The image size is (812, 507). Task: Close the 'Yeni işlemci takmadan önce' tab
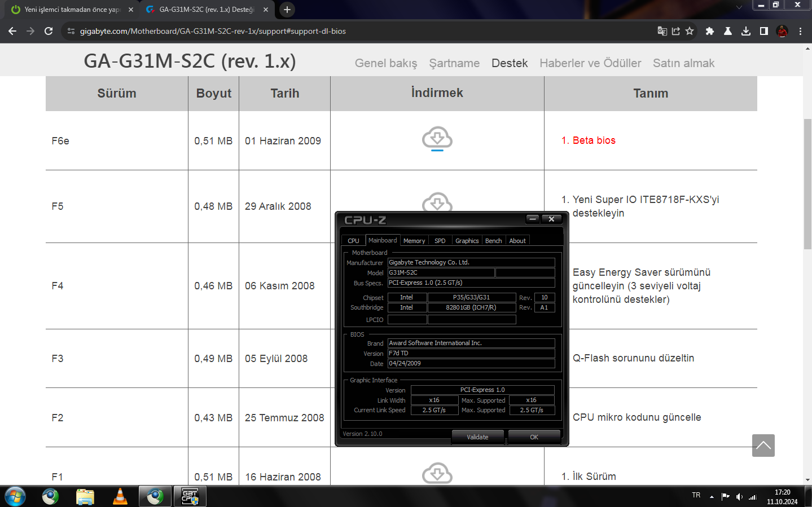(131, 10)
